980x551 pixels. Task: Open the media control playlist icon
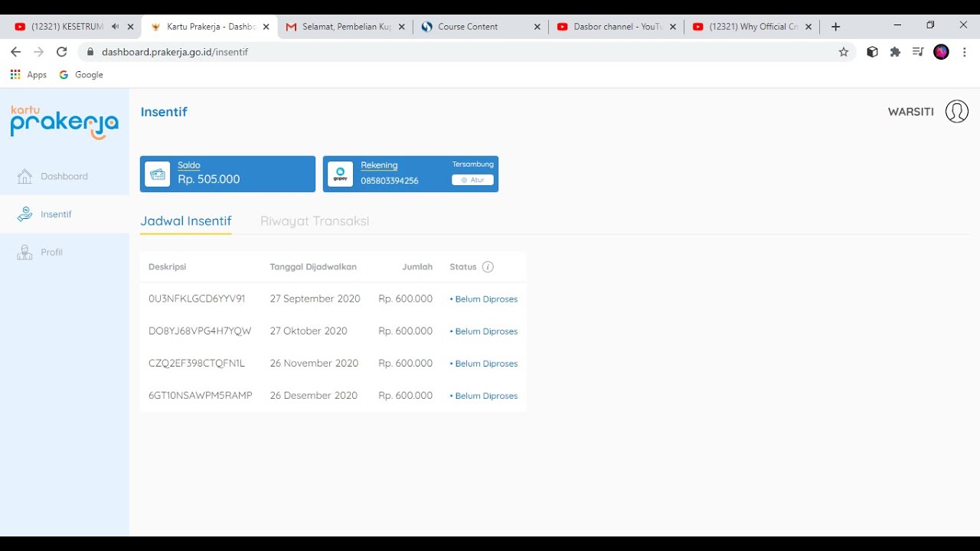tap(918, 52)
